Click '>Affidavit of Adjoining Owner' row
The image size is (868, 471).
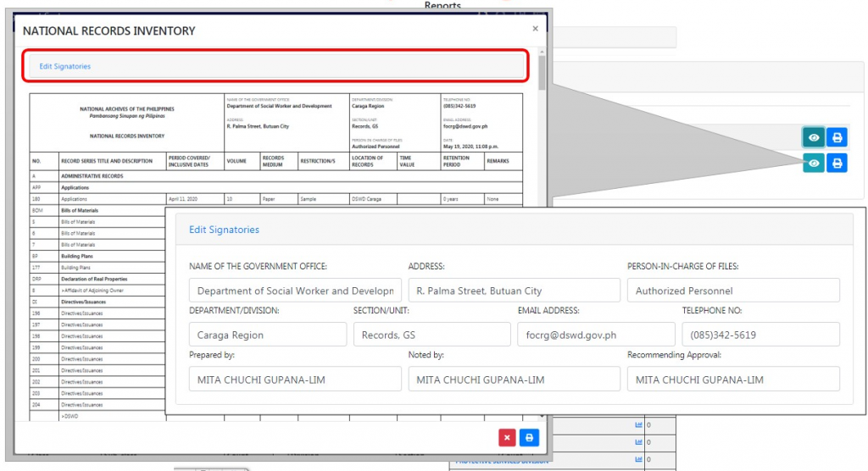(92, 290)
